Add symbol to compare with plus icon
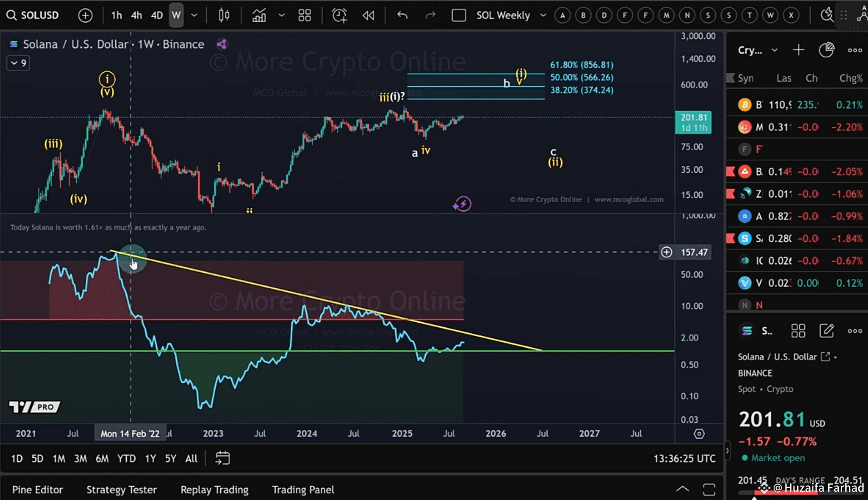Viewport: 868px width, 500px height. pos(85,15)
